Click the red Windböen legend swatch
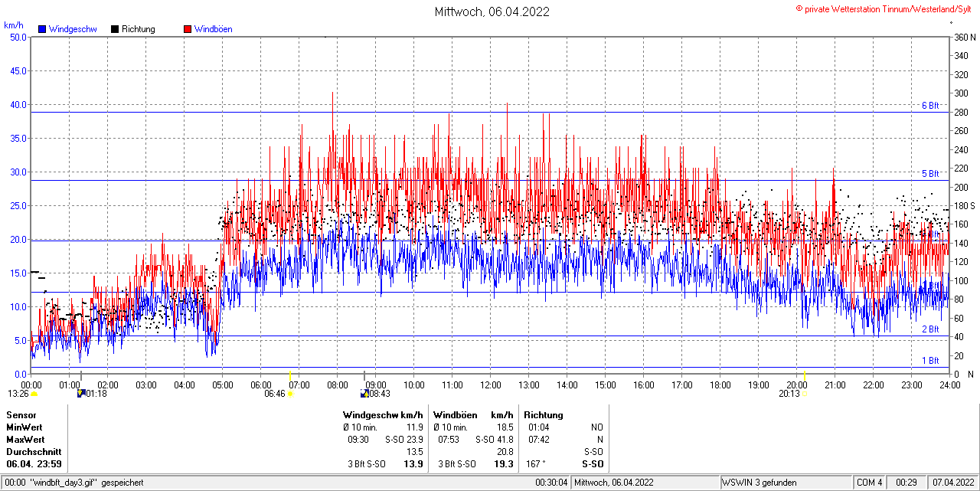The width and height of the screenshot is (980, 491). [x=188, y=29]
